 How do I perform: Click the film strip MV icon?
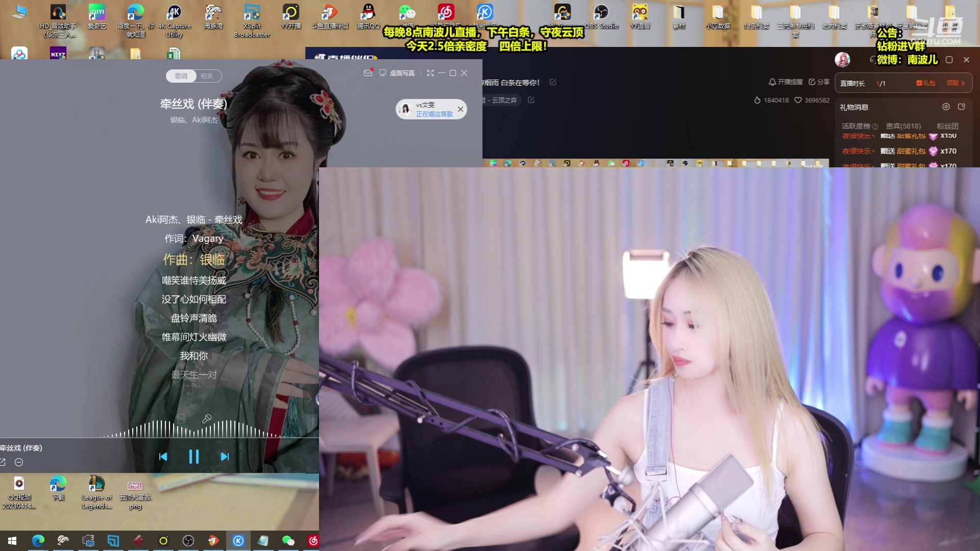point(181,419)
